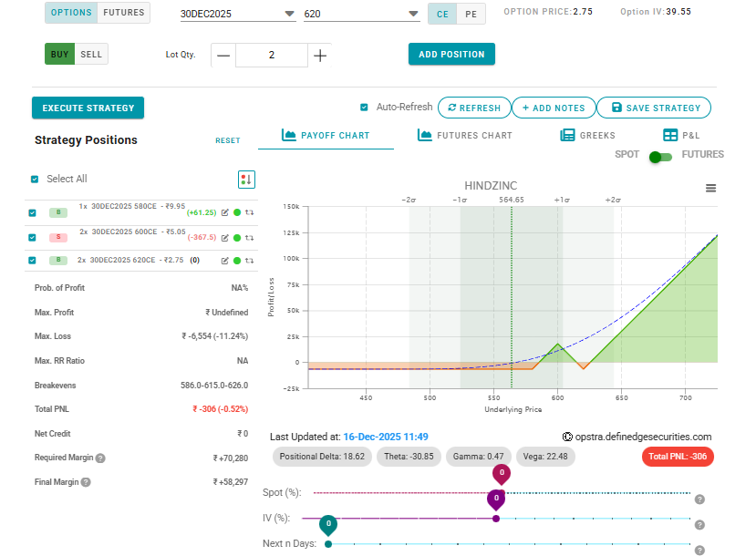Edit the 600CE position with pencil icon

point(224,238)
